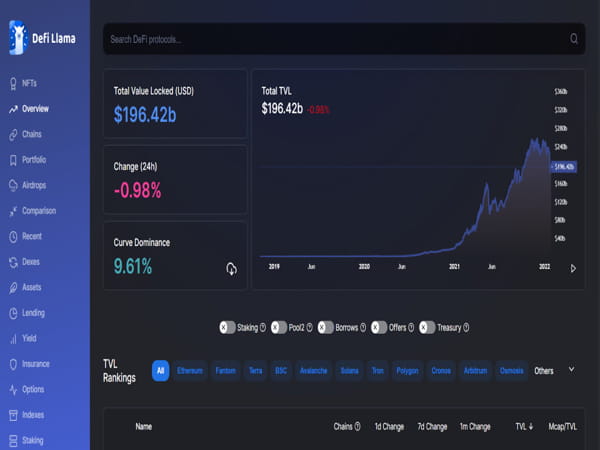
Task: Filter rankings by Cronos
Action: pos(441,371)
